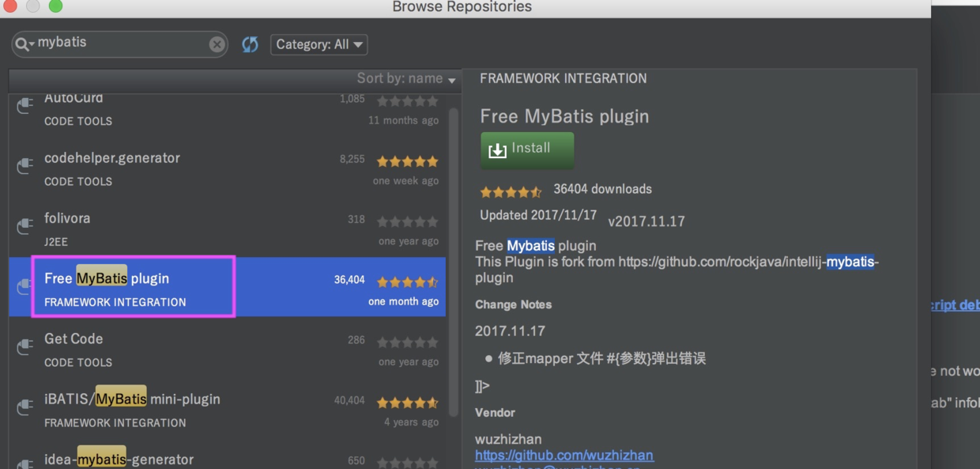The height and width of the screenshot is (469, 980).
Task: Click the Free MyBatis plugin detail title
Action: pos(564,116)
